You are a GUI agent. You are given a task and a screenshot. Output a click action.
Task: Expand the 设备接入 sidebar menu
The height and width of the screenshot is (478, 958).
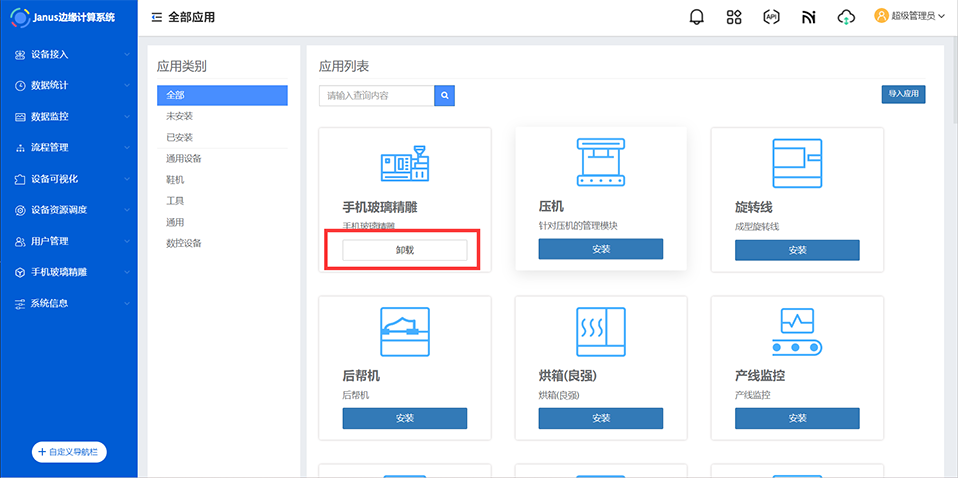tap(68, 54)
